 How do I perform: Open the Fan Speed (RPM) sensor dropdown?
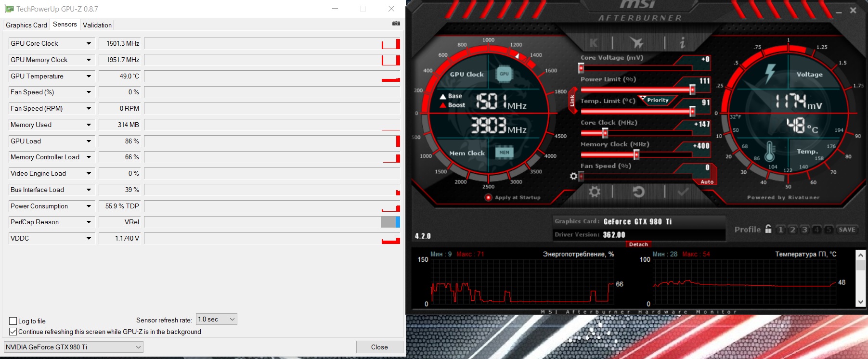point(89,108)
